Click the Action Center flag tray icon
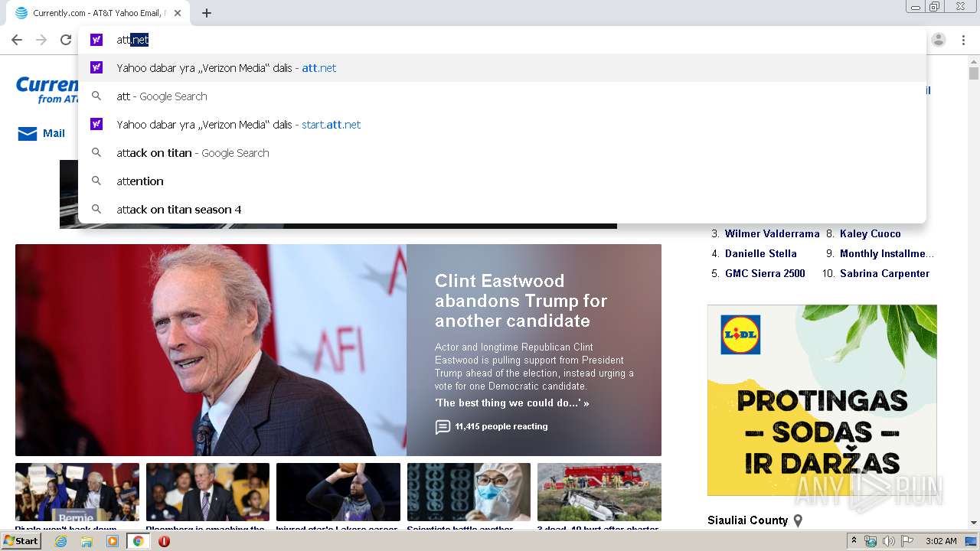Viewport: 980px width, 551px height. pyautogui.click(x=907, y=541)
